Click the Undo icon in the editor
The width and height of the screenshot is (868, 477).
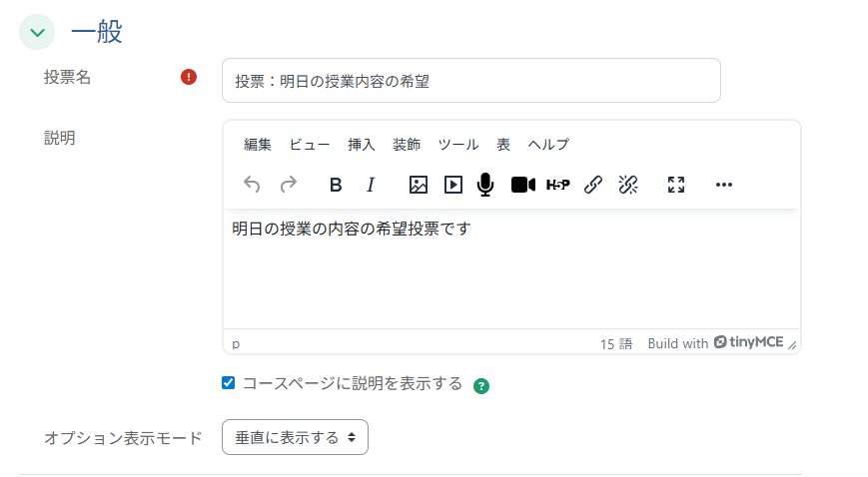tap(252, 185)
